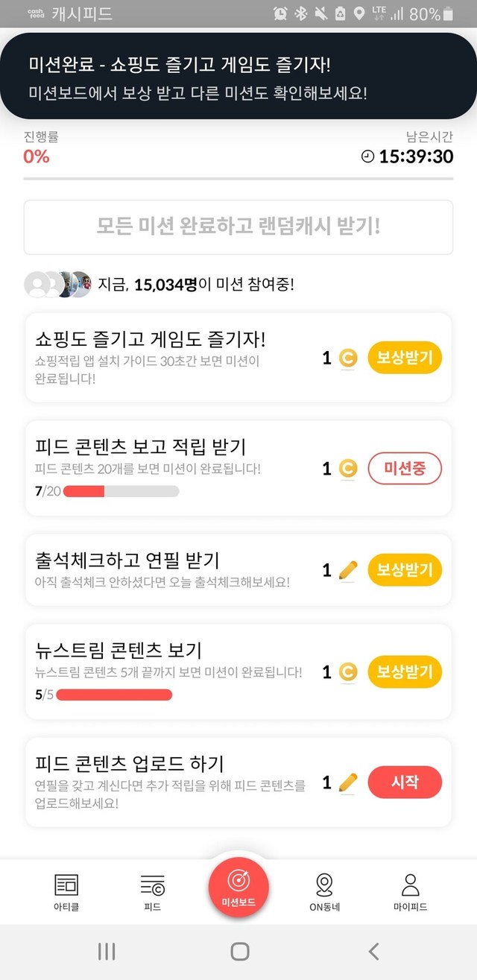The height and width of the screenshot is (980, 477).
Task: Open the 아티클 article icon
Action: [66, 885]
